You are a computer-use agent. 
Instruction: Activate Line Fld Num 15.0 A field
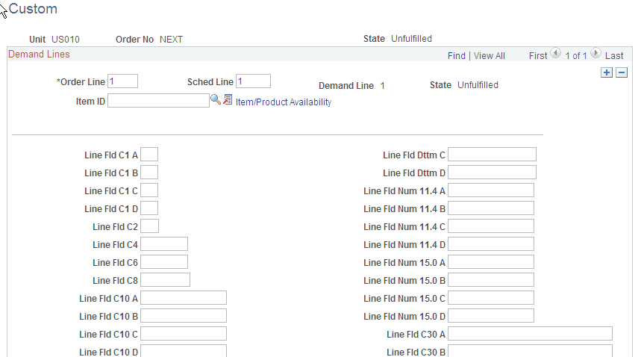491,262
